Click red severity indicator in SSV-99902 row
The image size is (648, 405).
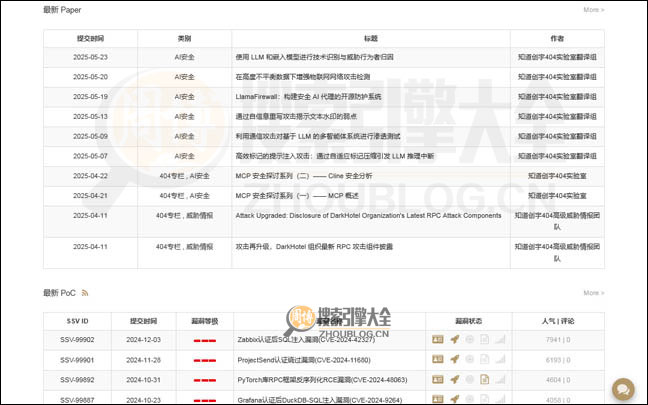tap(205, 341)
